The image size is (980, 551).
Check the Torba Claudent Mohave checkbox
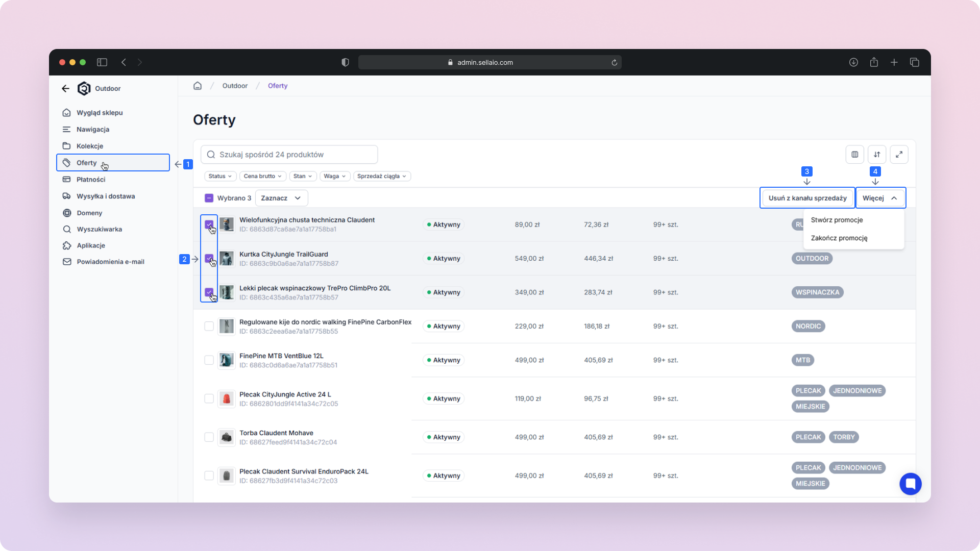209,437
